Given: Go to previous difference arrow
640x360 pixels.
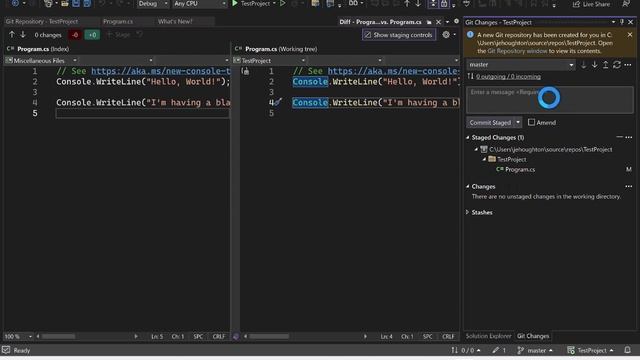Looking at the screenshot, I should (12, 35).
